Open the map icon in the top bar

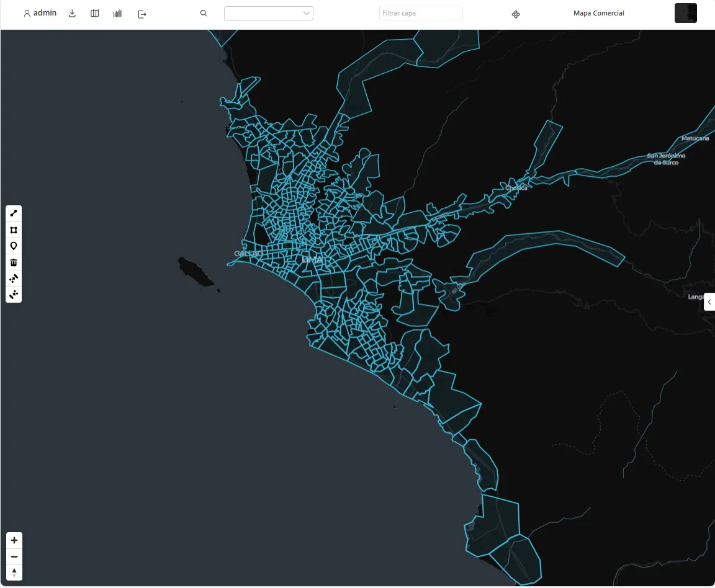coord(95,14)
